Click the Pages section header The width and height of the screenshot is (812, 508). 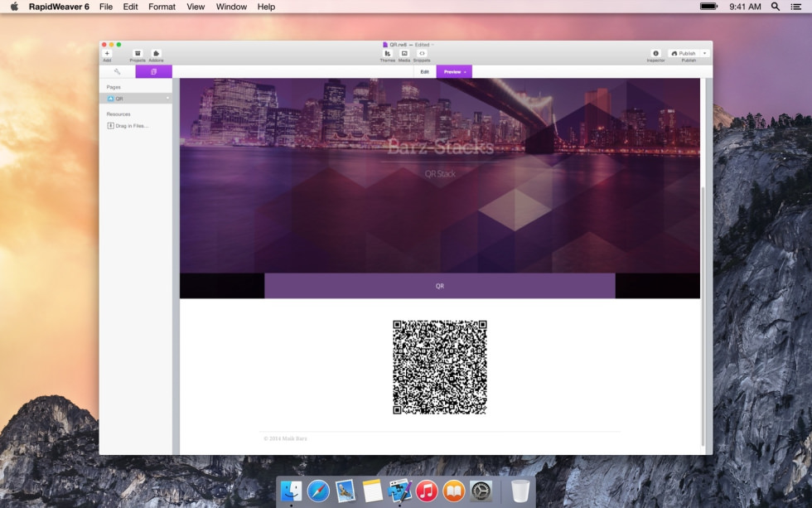(114, 87)
